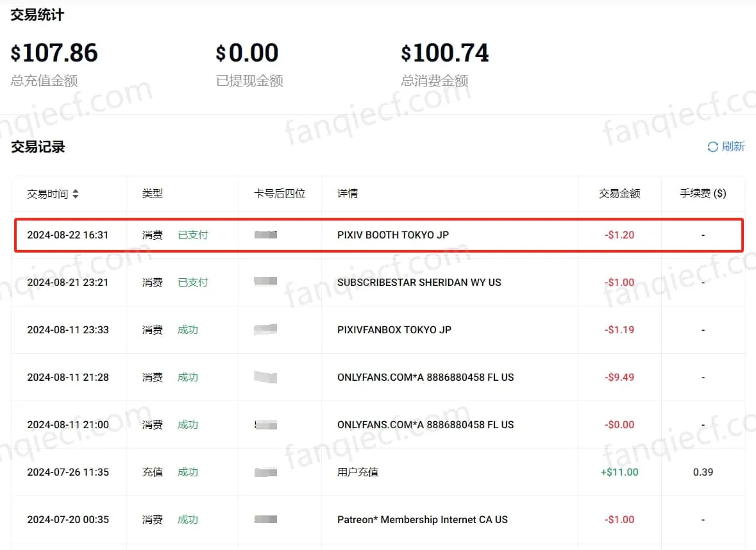Click the 类型 column header

tap(153, 194)
